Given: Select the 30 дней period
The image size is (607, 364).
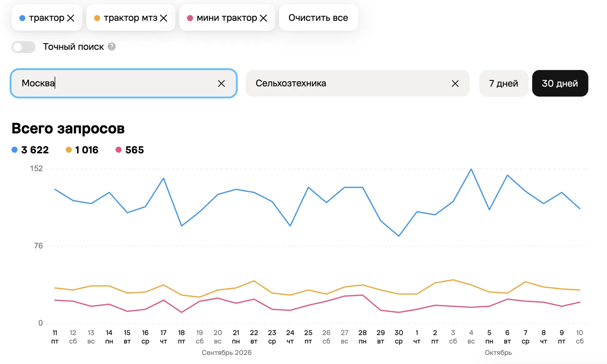Looking at the screenshot, I should click(560, 83).
